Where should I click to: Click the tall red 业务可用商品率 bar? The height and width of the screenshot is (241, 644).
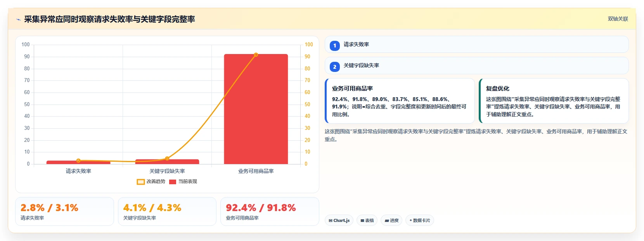coord(256,109)
